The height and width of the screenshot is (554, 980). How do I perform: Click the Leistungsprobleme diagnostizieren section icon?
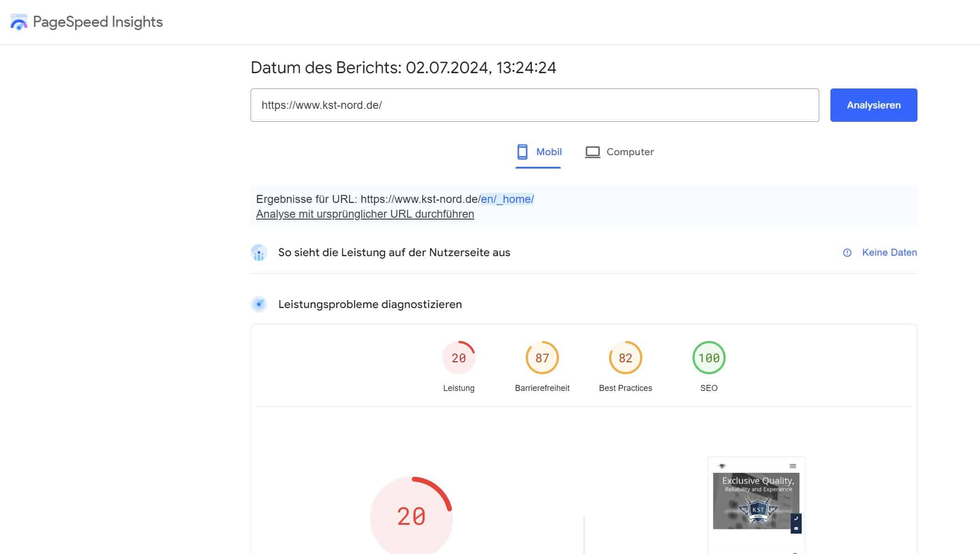pyautogui.click(x=259, y=304)
